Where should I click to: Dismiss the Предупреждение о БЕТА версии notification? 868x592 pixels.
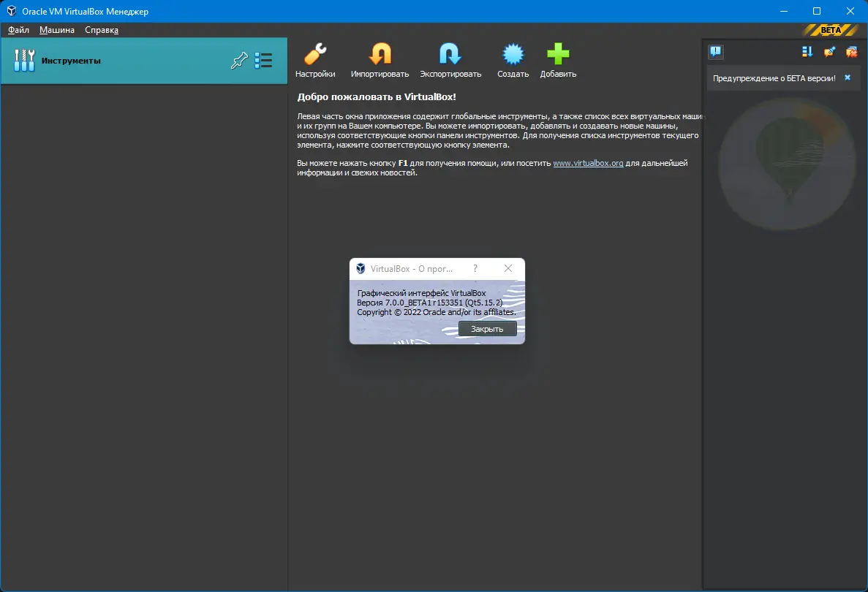coord(847,77)
